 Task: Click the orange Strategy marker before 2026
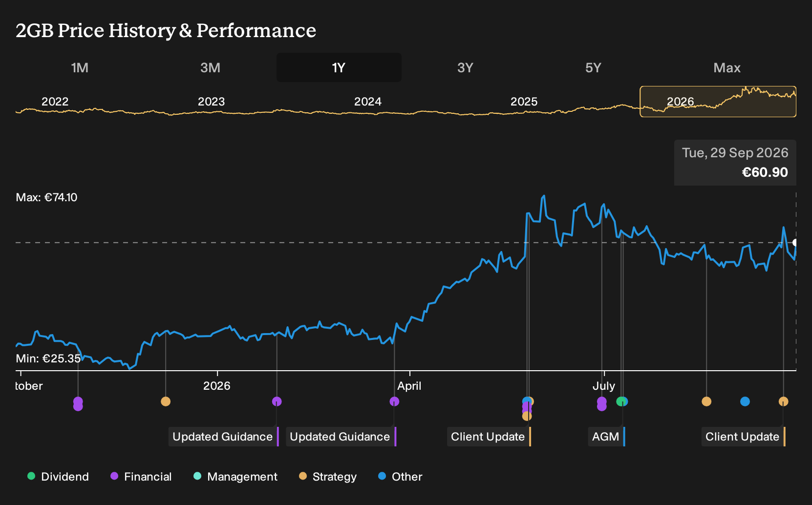coord(166,401)
